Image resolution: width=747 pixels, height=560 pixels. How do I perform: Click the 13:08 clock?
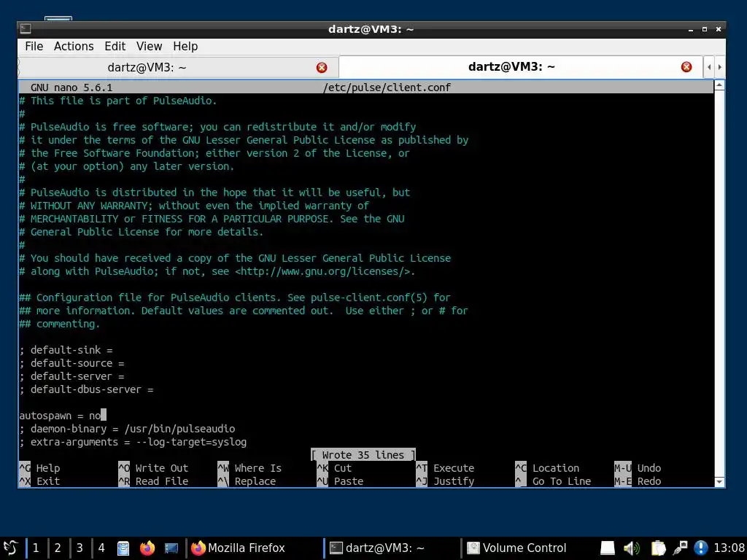[729, 548]
